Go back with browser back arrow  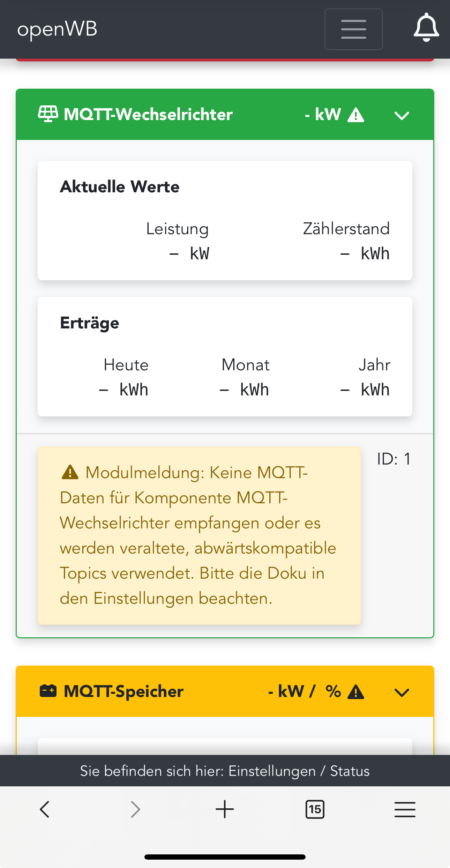(x=45, y=809)
